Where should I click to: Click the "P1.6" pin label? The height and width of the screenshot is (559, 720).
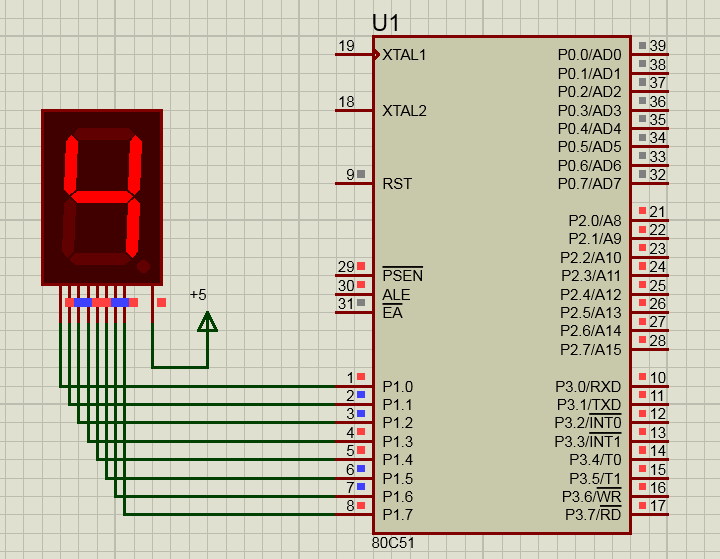(x=398, y=497)
